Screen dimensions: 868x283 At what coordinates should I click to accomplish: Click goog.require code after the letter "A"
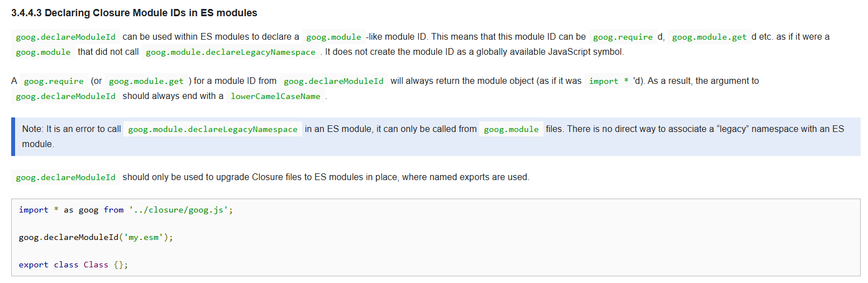click(x=54, y=81)
